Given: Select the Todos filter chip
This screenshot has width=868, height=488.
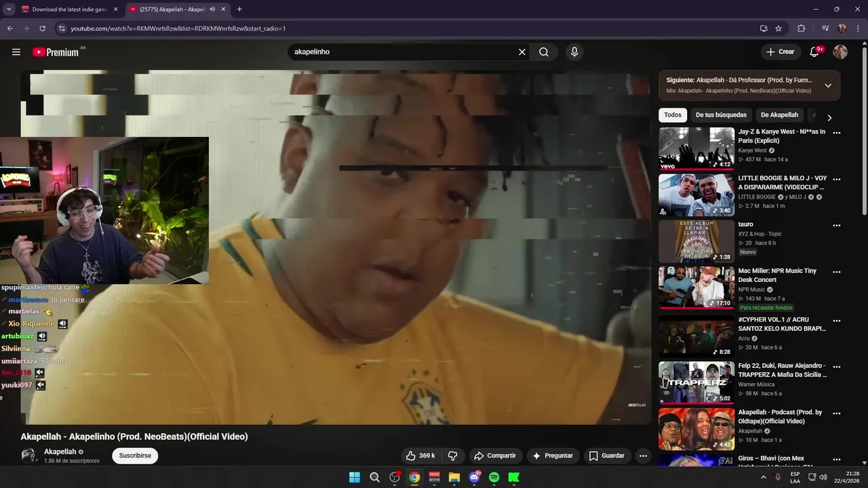Looking at the screenshot, I should (673, 115).
